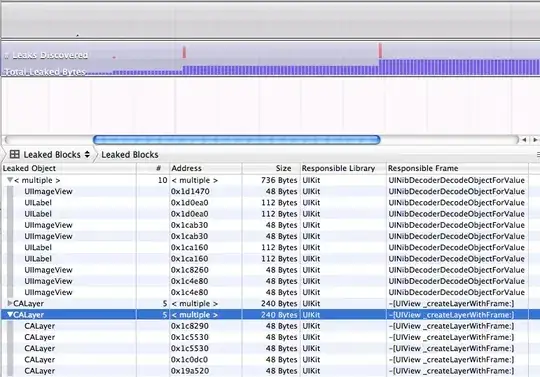Image resolution: width=540 pixels, height=377 pixels.
Task: Click the shorter red leak marker near Leaks Discovered
Action: pyautogui.click(x=184, y=52)
